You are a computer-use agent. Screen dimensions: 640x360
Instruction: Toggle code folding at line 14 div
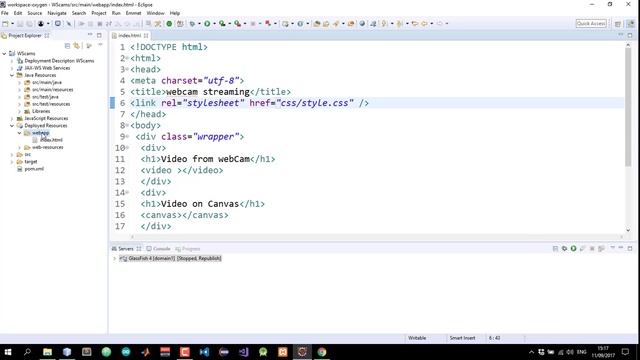coord(127,193)
